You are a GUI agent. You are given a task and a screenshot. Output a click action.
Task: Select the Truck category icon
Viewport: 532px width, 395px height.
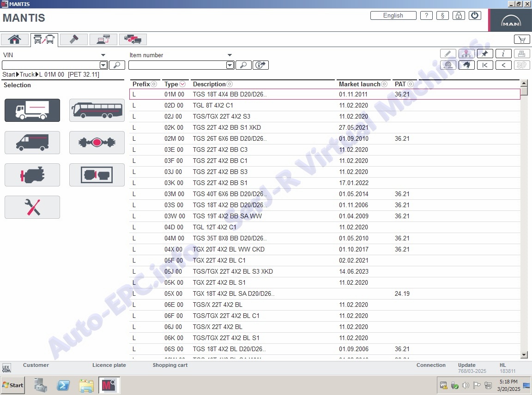coord(32,110)
